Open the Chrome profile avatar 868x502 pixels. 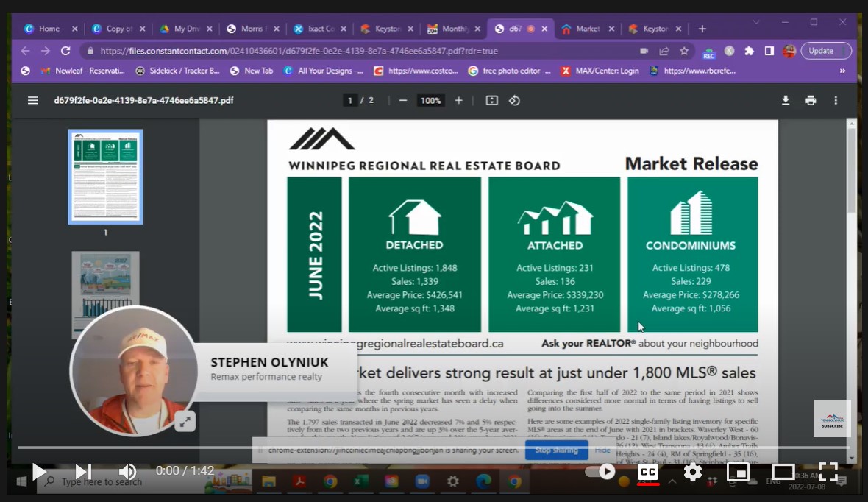click(x=789, y=51)
